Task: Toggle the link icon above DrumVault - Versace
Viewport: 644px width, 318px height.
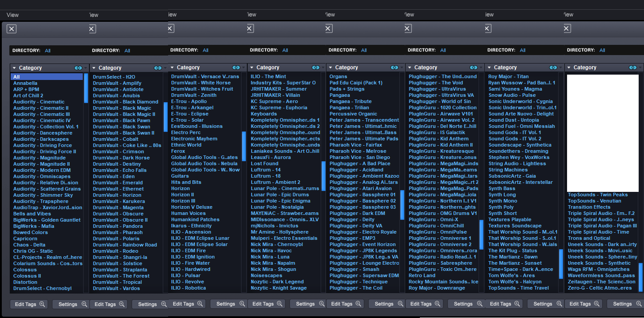Action: [x=237, y=68]
